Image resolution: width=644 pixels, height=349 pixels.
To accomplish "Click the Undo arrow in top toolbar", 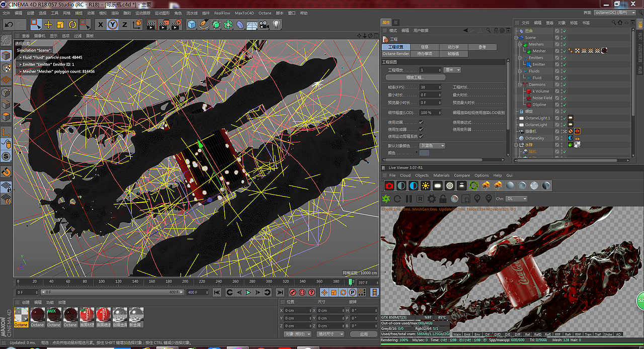I will click(9, 24).
